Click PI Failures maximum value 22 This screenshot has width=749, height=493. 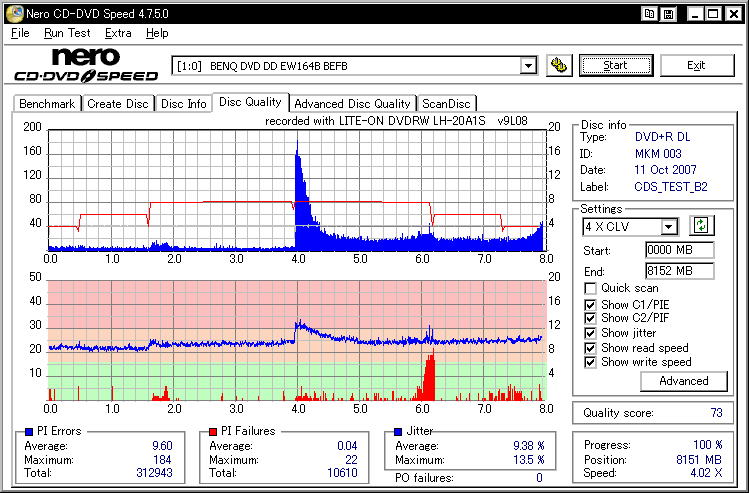tap(351, 460)
